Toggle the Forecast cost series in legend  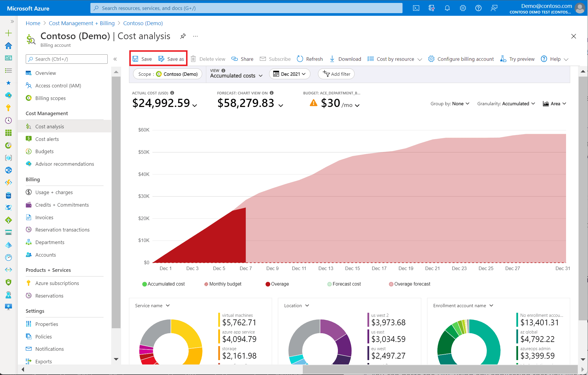pyautogui.click(x=344, y=284)
